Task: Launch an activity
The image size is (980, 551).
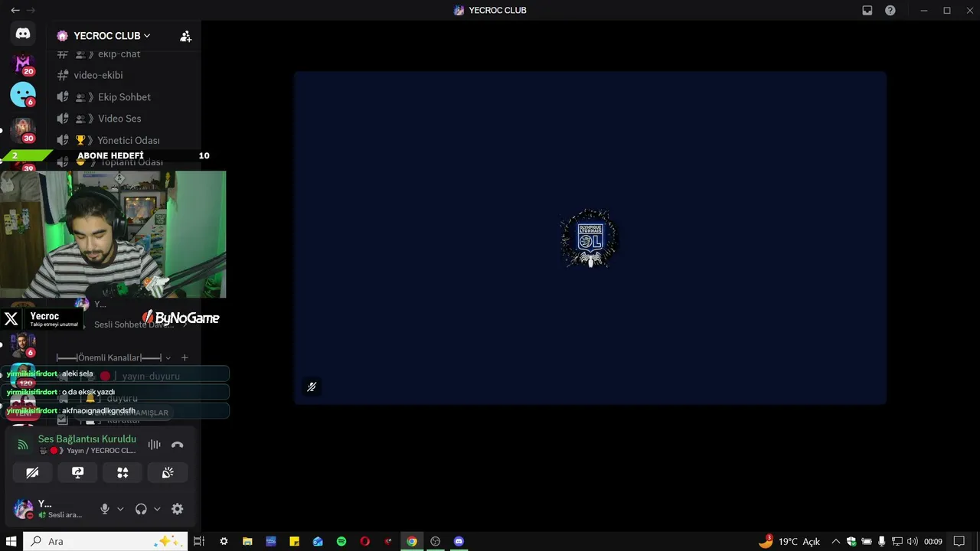Action: [x=122, y=473]
